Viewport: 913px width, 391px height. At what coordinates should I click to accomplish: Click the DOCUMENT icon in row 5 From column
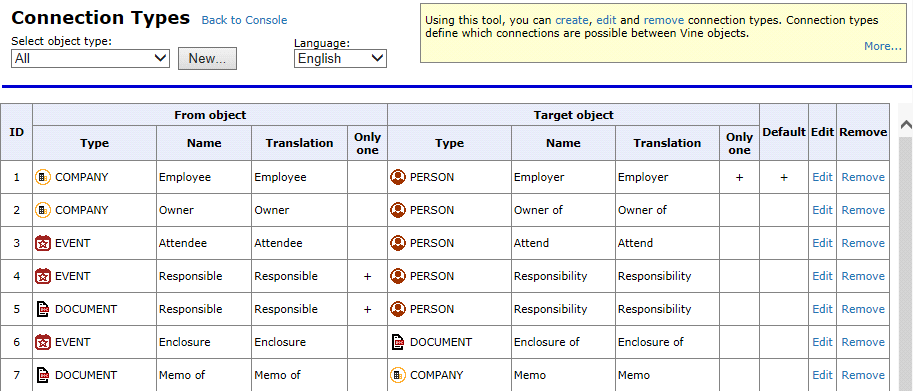pos(43,309)
